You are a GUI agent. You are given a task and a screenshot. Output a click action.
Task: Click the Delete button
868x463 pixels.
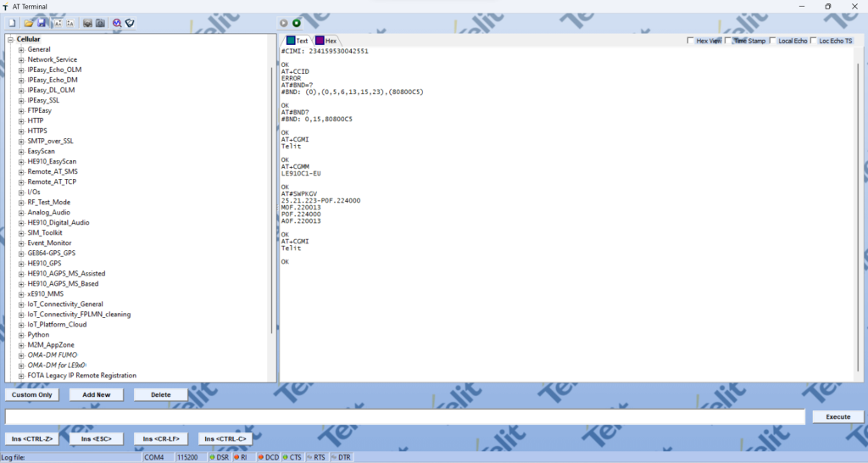[160, 395]
